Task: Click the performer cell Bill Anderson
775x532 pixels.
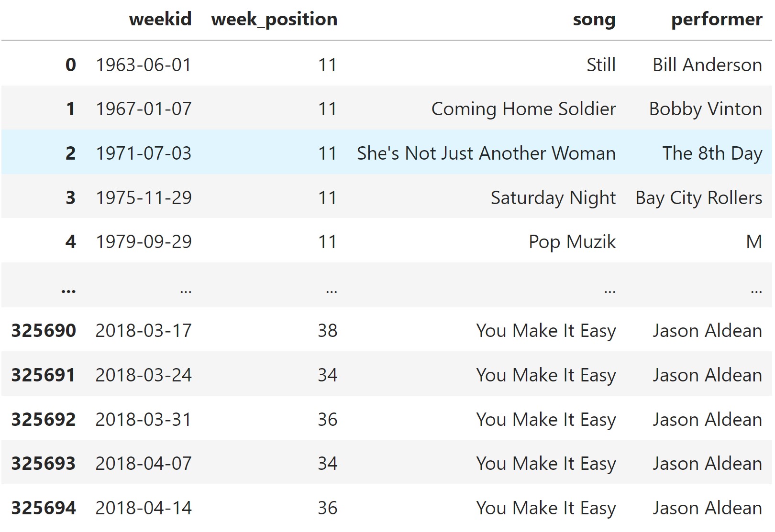Action: pos(708,65)
